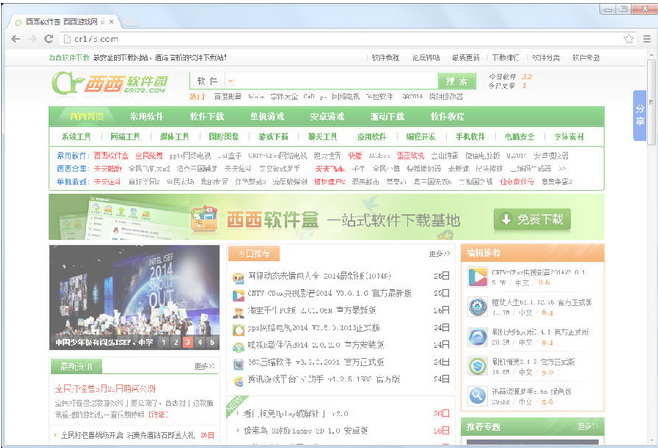This screenshot has height=448, width=658.
Task: Open the 软件 search category dropdown
Action: pos(230,81)
